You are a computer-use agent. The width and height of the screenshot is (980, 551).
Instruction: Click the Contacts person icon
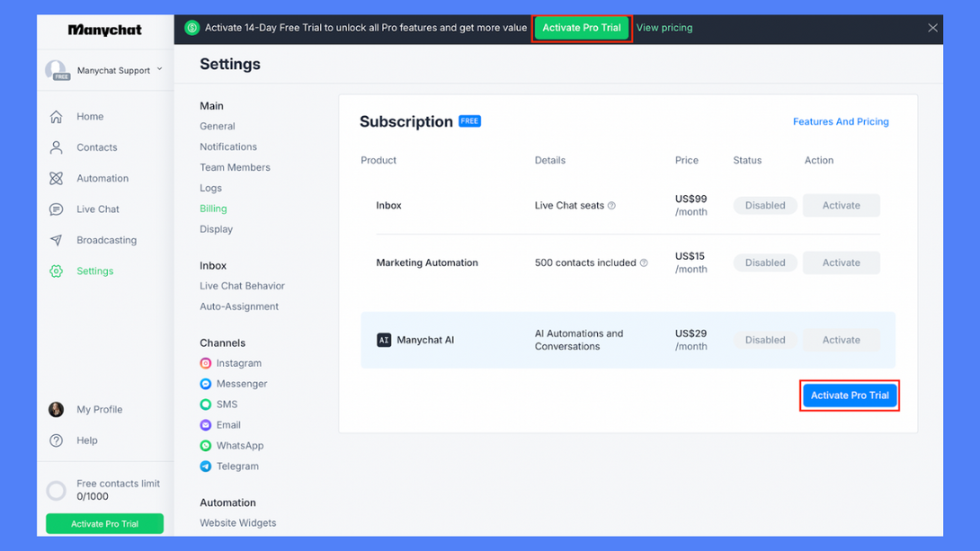click(57, 147)
